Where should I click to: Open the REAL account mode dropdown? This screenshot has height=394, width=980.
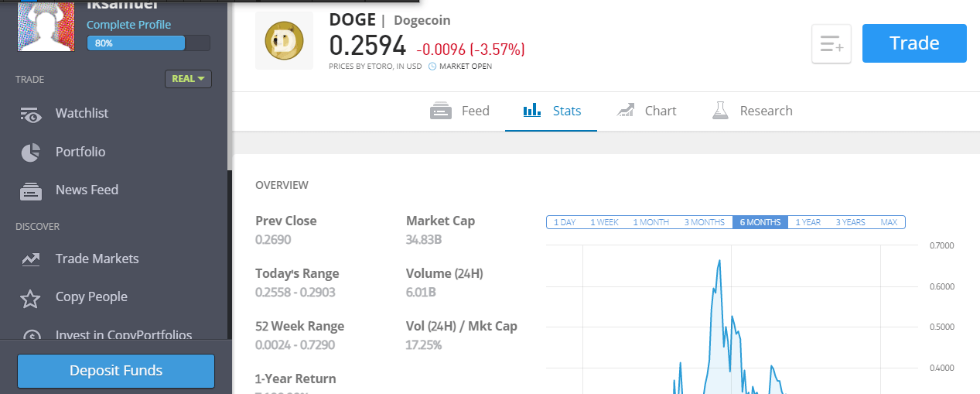[188, 78]
